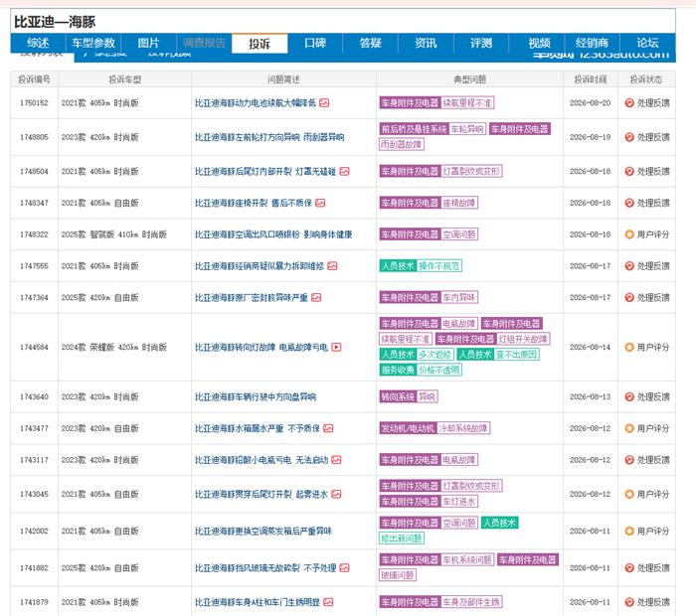Click the 价格不透明 tag
696x616 pixels.
(x=439, y=370)
